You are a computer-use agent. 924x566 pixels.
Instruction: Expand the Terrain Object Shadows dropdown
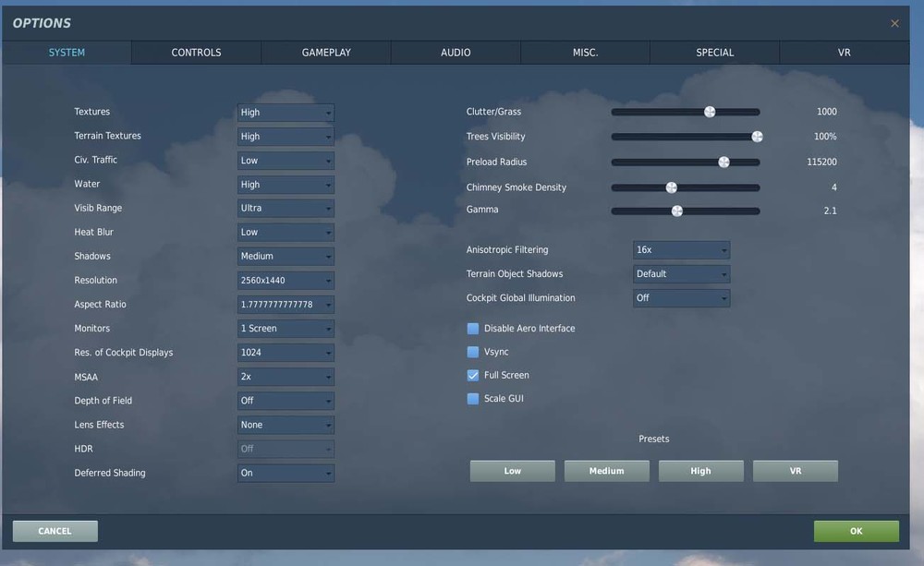point(681,274)
